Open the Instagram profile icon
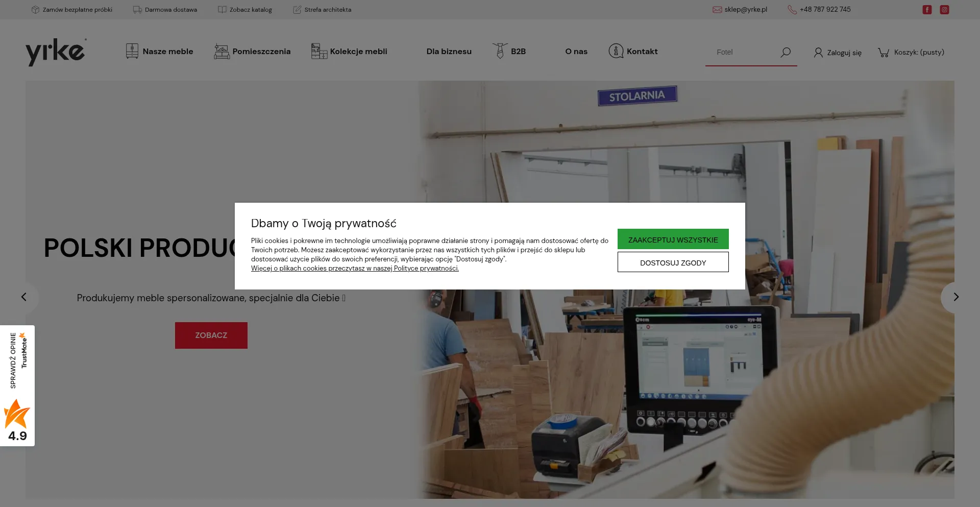 [x=944, y=10]
